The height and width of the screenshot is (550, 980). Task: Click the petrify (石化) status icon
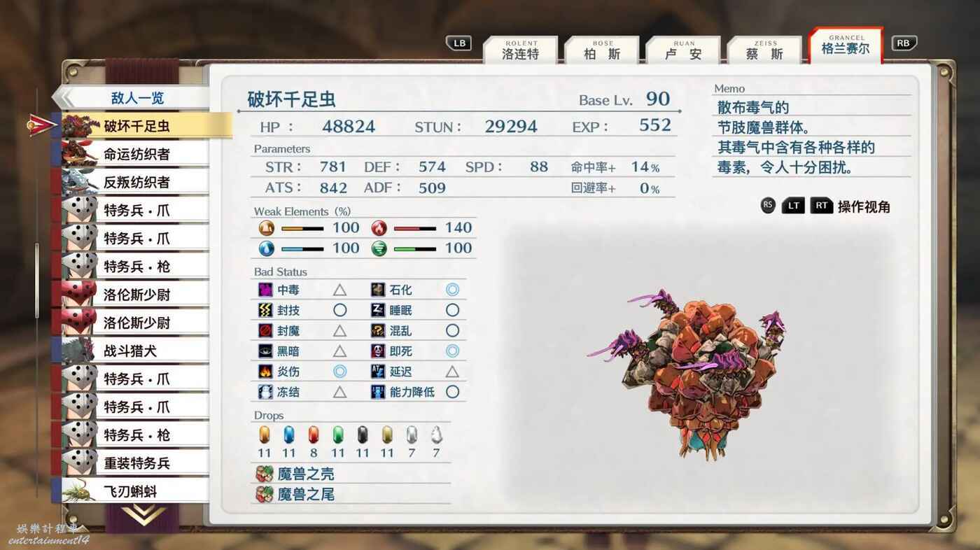click(378, 290)
